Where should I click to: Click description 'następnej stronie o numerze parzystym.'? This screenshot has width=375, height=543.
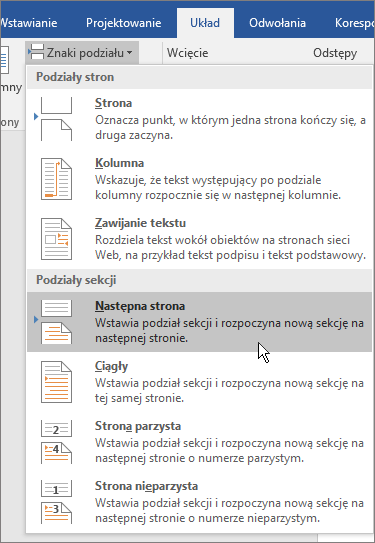coord(199,458)
